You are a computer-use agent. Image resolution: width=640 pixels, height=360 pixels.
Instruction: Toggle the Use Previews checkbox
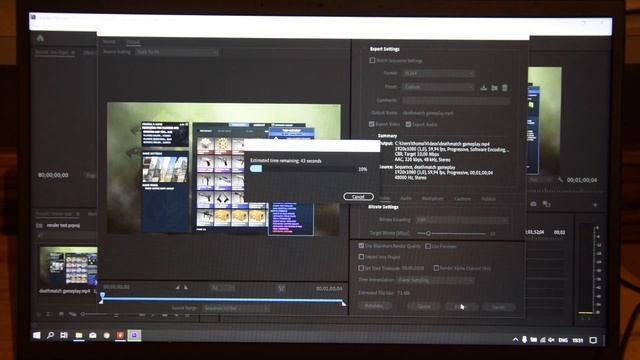pyautogui.click(x=428, y=246)
